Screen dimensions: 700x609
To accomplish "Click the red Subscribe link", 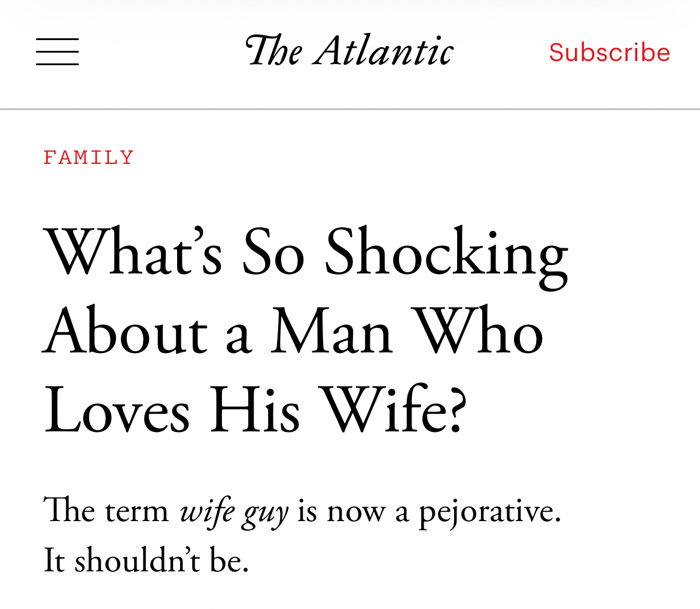I will pyautogui.click(x=609, y=52).
